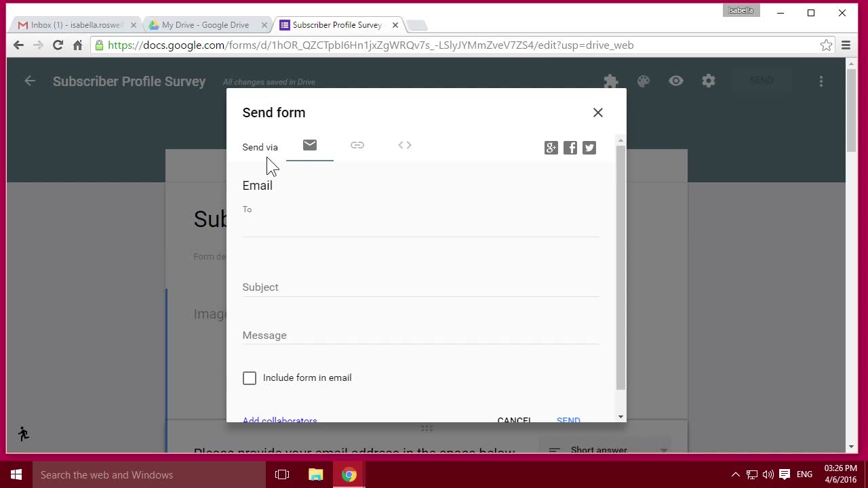Share form via Twitter icon
Screen dimensions: 868x488
[x=589, y=148]
